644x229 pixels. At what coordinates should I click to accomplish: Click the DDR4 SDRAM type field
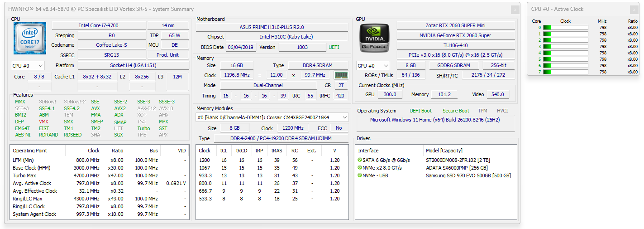point(318,65)
